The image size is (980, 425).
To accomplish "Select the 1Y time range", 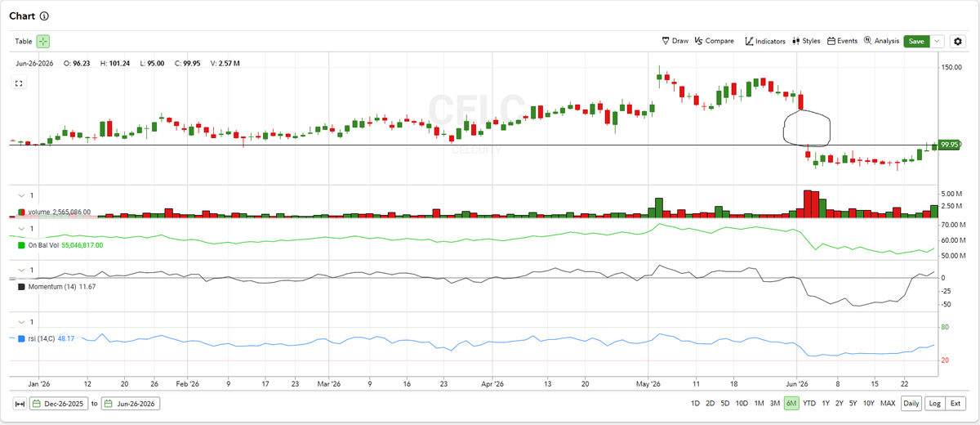I will pyautogui.click(x=826, y=404).
